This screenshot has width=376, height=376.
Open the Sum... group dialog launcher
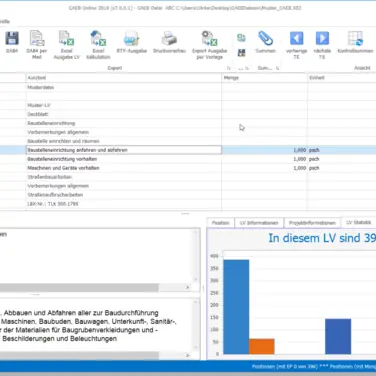pyautogui.click(x=277, y=68)
